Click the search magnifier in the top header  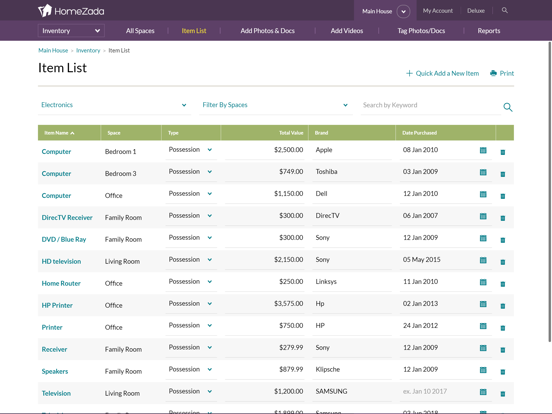pos(504,10)
